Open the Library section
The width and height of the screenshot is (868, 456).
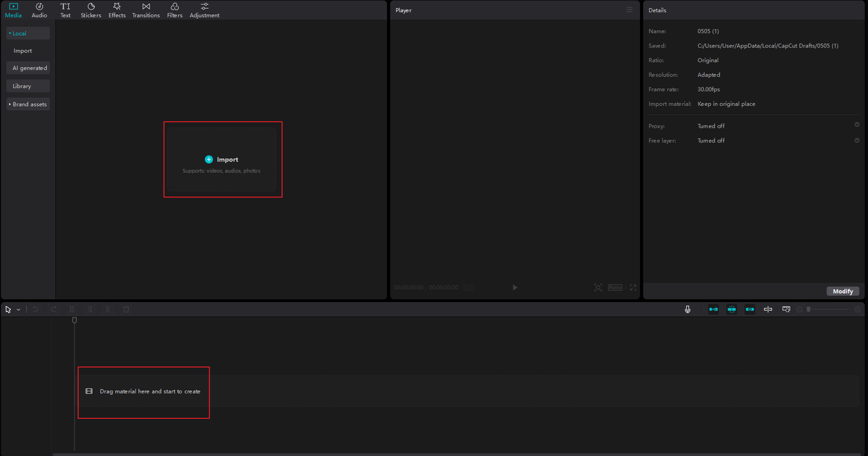(28, 86)
